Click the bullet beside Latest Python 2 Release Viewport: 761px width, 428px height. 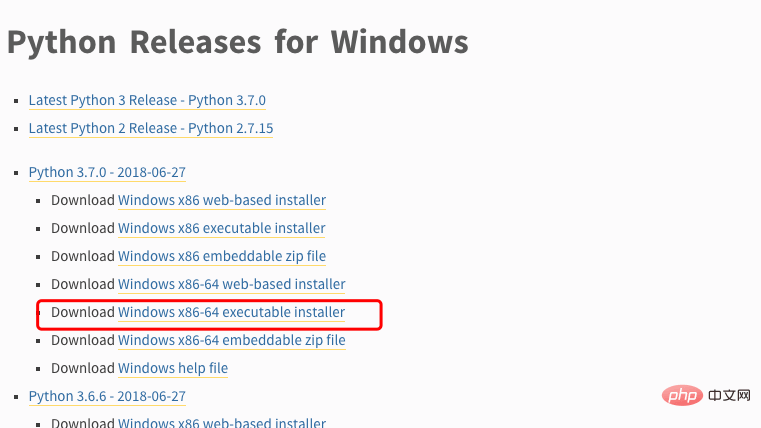pos(17,129)
